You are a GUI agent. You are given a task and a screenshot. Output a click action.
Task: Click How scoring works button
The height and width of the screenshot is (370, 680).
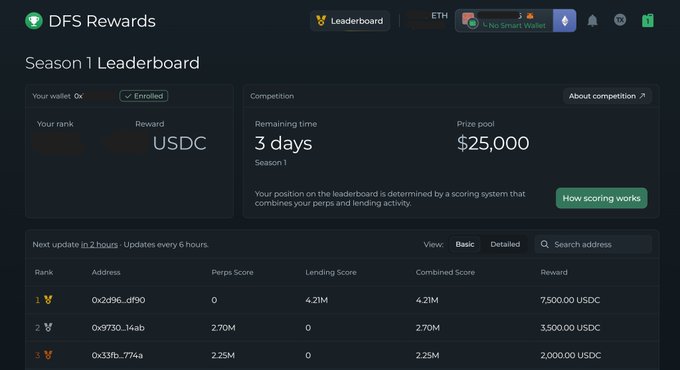tap(602, 198)
